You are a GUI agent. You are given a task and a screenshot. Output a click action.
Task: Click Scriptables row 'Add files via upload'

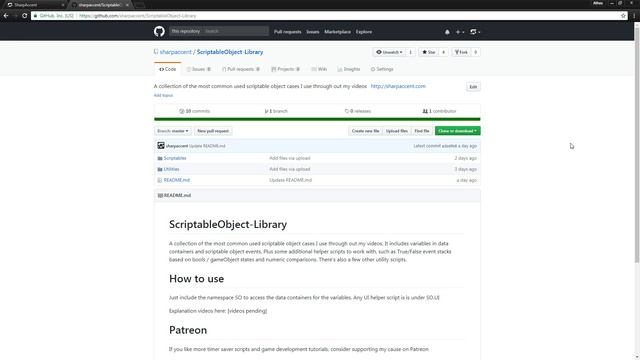[x=289, y=158]
